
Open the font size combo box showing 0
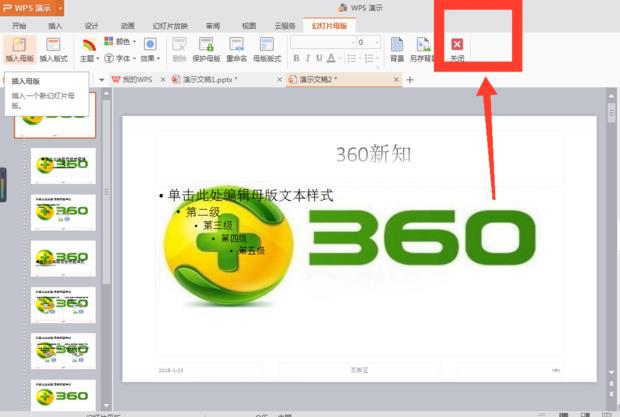click(369, 42)
